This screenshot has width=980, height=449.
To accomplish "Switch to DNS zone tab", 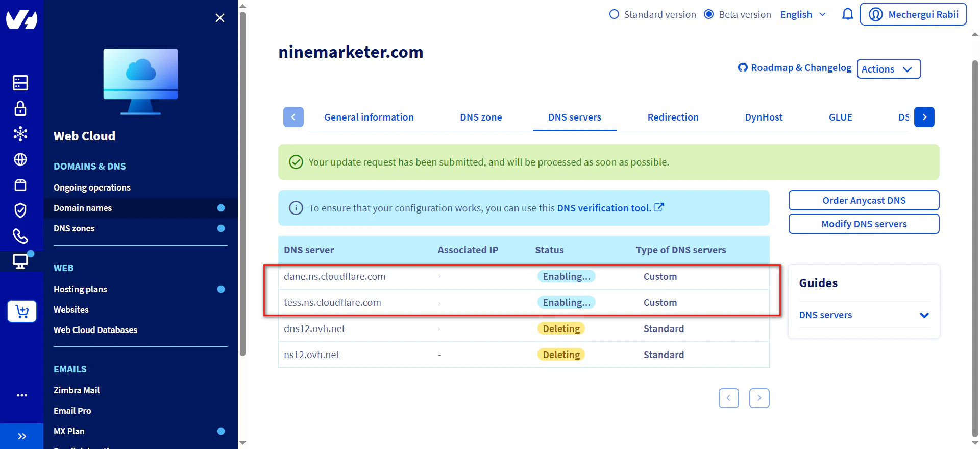I will [481, 117].
